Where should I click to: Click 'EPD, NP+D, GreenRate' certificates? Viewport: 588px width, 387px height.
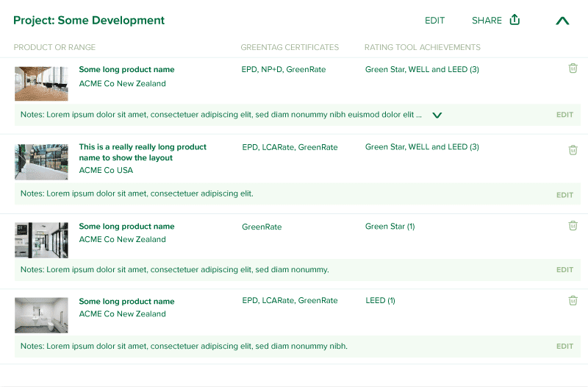pos(284,69)
